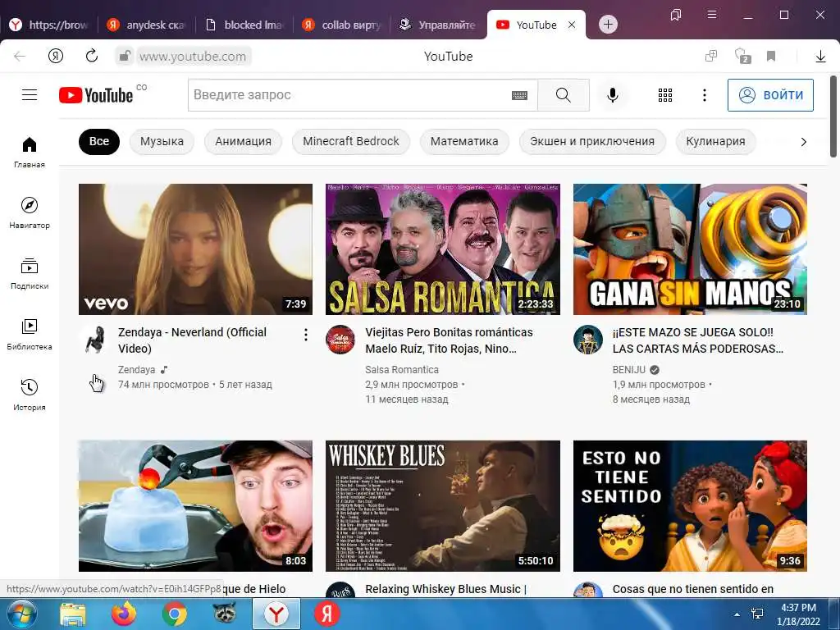Play the SALSA ROMANTICA thumbnail
Image resolution: width=840 pixels, height=630 pixels.
[442, 249]
